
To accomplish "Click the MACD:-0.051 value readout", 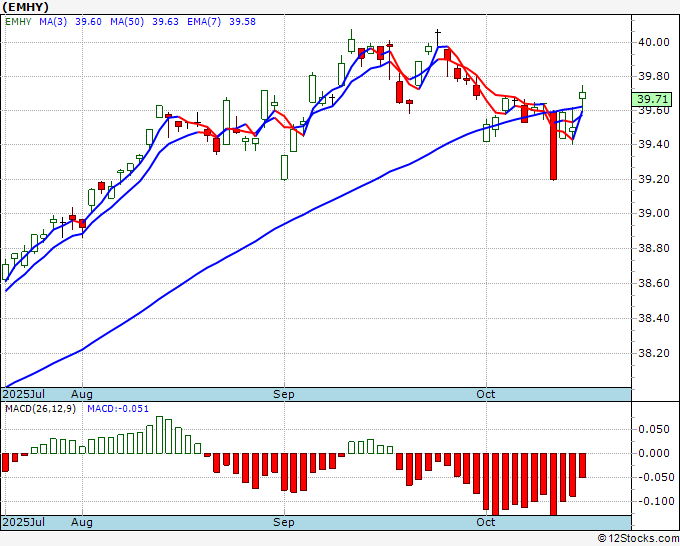I will click(x=118, y=409).
